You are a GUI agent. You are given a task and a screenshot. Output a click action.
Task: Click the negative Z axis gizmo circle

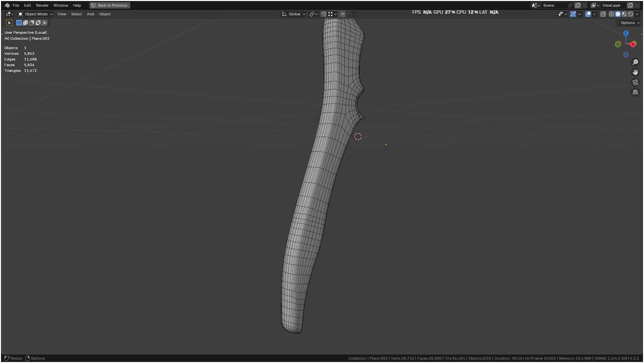626,54
